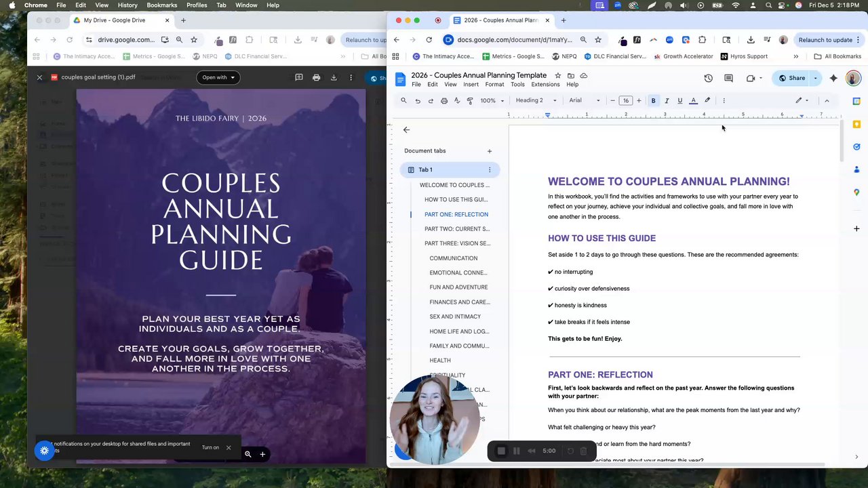Close the document tabs sidebar with back arrow

pyautogui.click(x=406, y=129)
